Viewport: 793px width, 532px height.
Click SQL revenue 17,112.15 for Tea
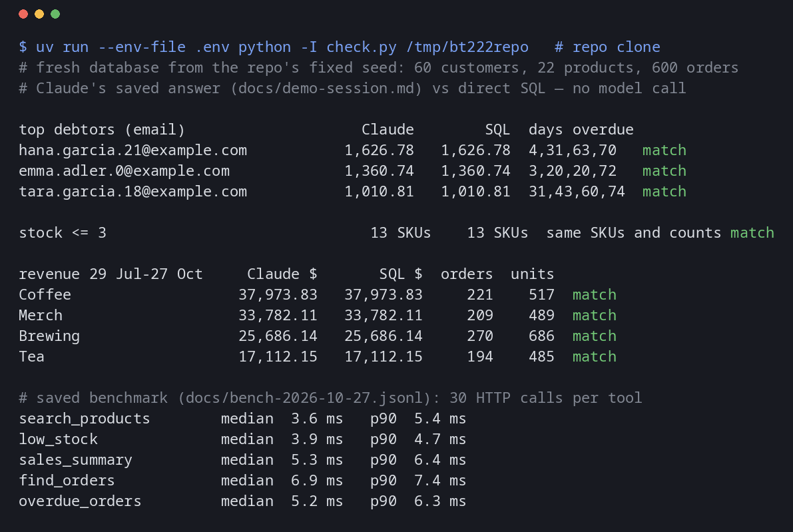point(384,358)
